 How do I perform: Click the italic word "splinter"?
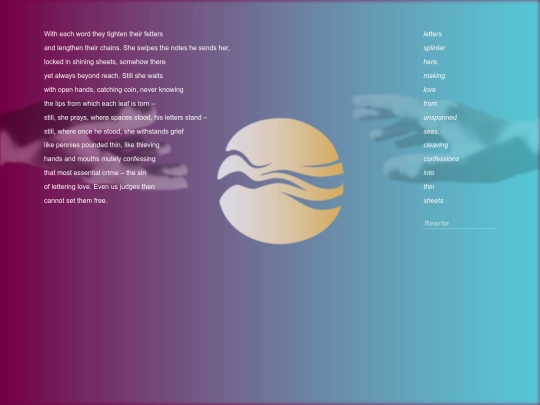click(x=434, y=48)
